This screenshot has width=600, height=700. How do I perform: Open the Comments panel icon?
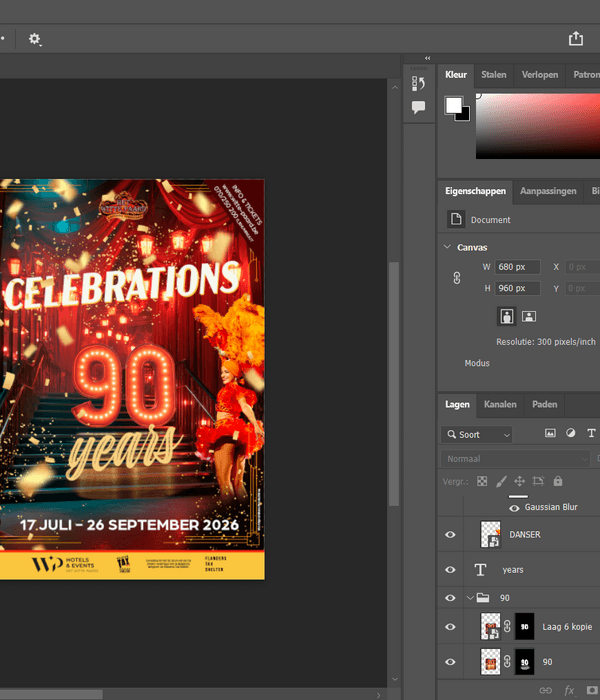tap(419, 107)
